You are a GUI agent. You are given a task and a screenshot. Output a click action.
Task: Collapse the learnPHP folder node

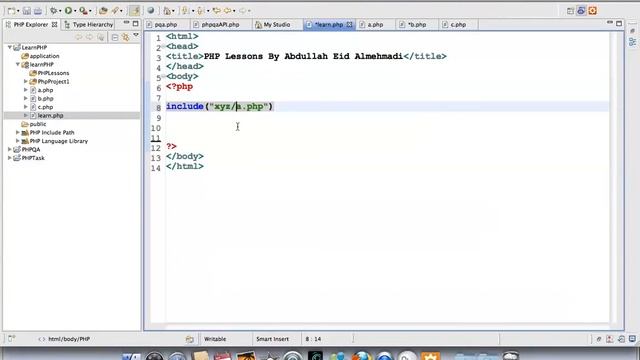18,64
